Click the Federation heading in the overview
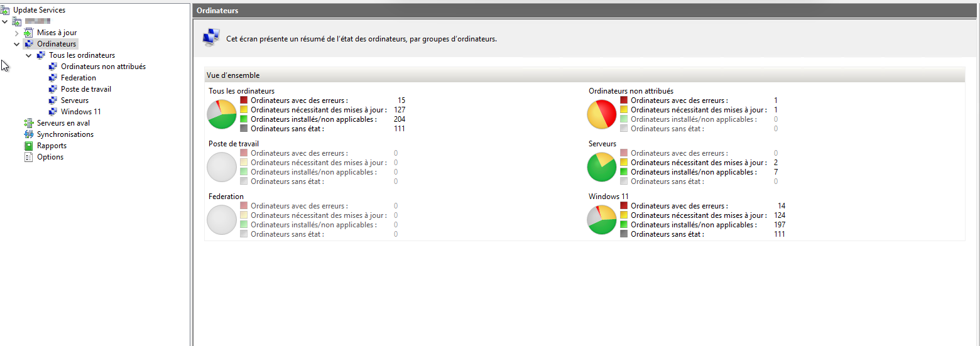The height and width of the screenshot is (346, 980). [x=226, y=197]
